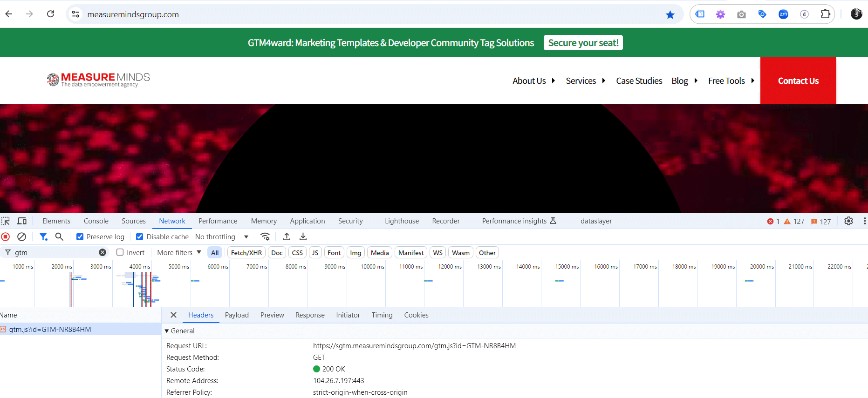This screenshot has height=398, width=868.
Task: Toggle the Disable cache checkbox
Action: 139,237
